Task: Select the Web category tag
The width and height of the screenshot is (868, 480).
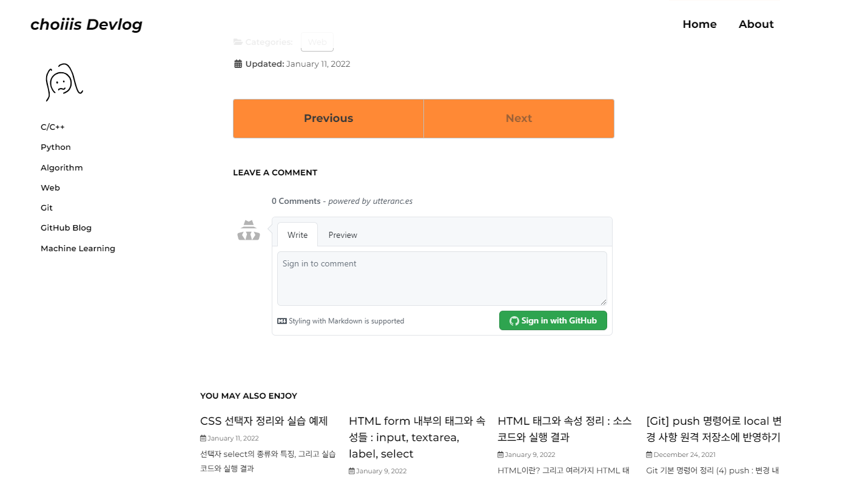Action: coord(317,41)
